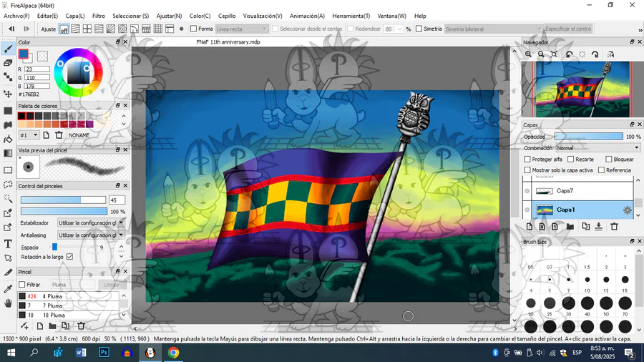Open the palette number #1 dropdown
The width and height of the screenshot is (644, 362).
(29, 135)
